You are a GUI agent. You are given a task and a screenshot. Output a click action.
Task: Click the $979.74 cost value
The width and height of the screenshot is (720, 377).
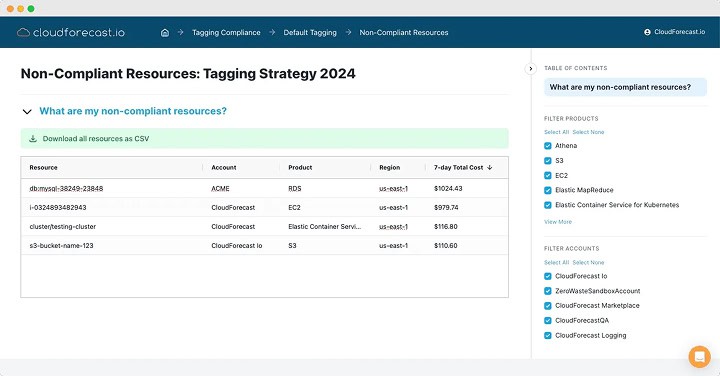pyautogui.click(x=446, y=208)
